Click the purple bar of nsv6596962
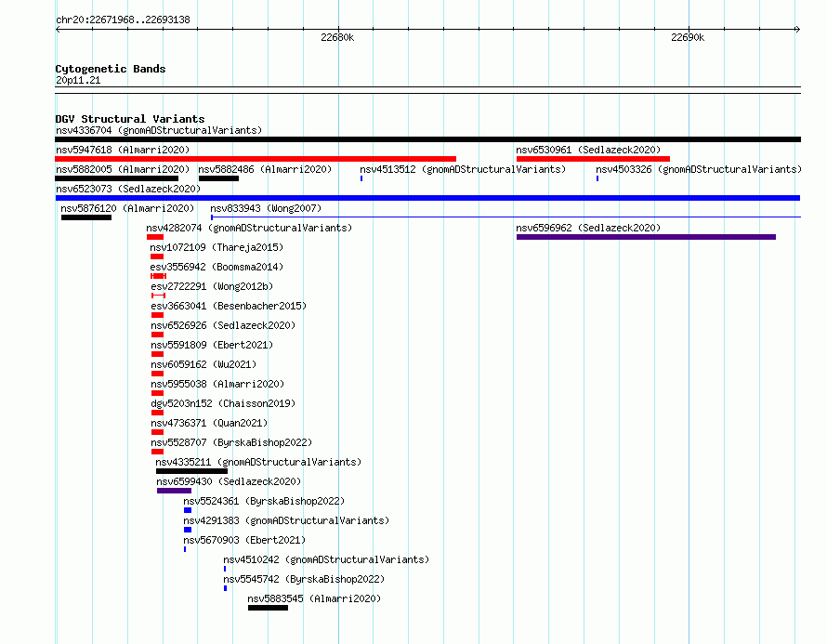 pyautogui.click(x=646, y=237)
